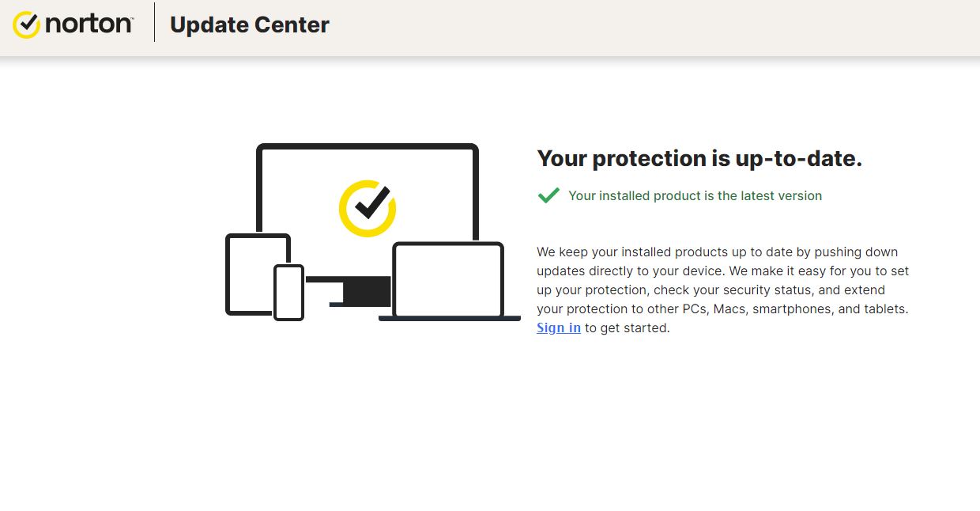Open the Sign in link
The width and height of the screenshot is (980, 511).
(559, 327)
